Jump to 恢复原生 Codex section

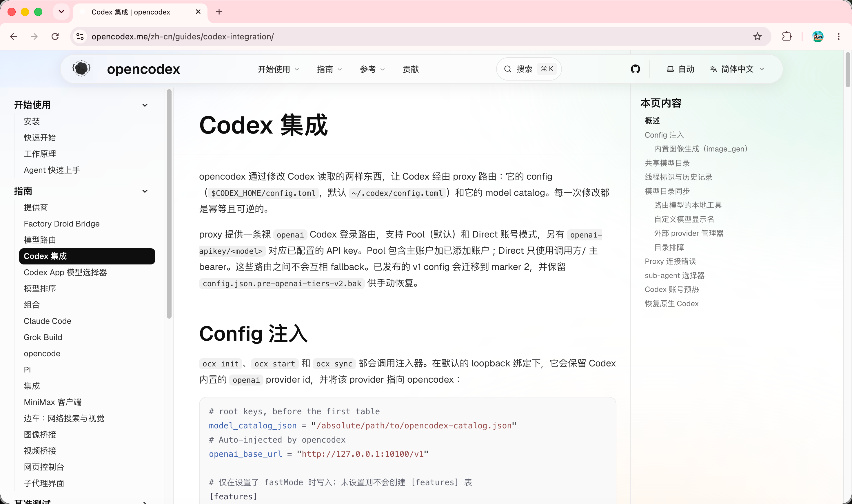pyautogui.click(x=672, y=304)
